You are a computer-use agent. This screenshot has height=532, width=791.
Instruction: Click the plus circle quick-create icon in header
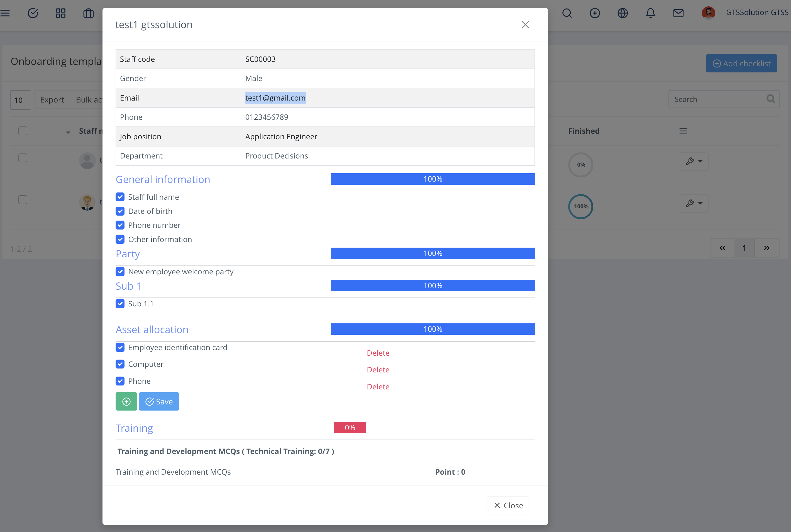[x=595, y=13]
